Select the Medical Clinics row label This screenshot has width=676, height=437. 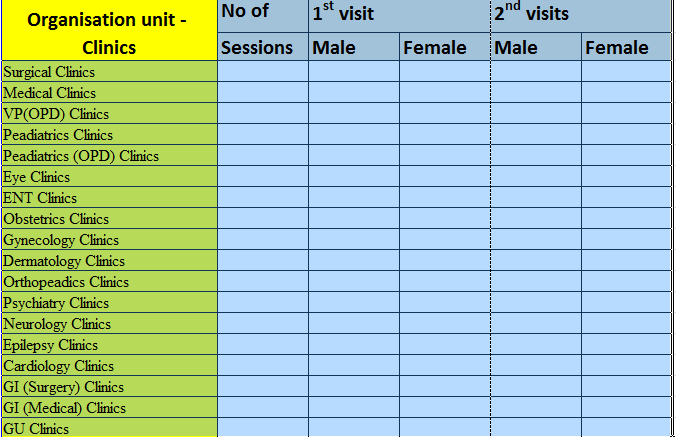click(55, 93)
